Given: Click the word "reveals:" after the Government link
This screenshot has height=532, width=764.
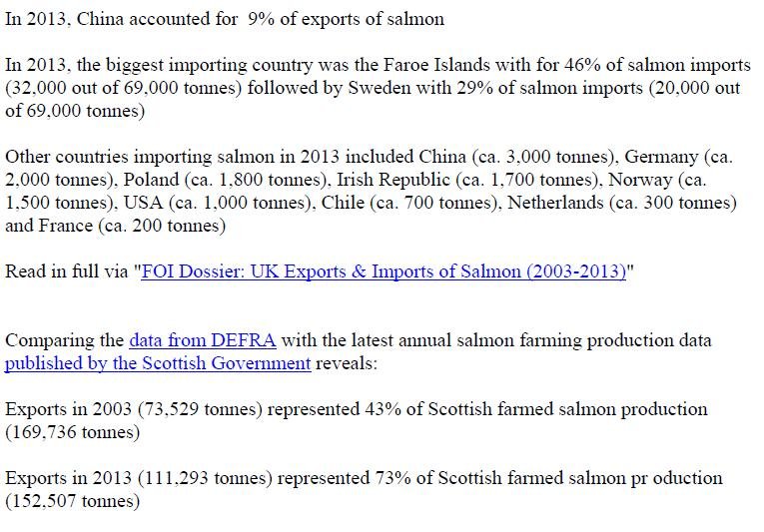Looking at the screenshot, I should 347,363.
